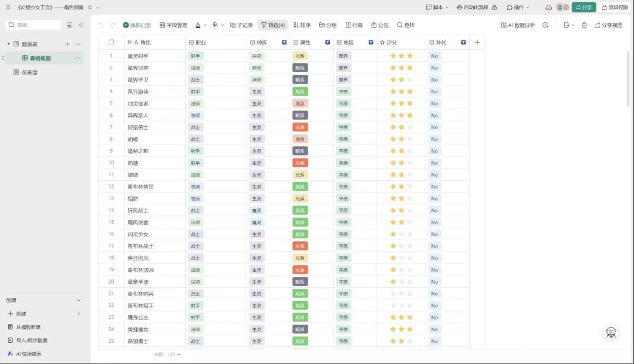The width and height of the screenshot is (634, 364).
Task: Expand the 数据表 tree node triangle
Action: click(x=8, y=43)
